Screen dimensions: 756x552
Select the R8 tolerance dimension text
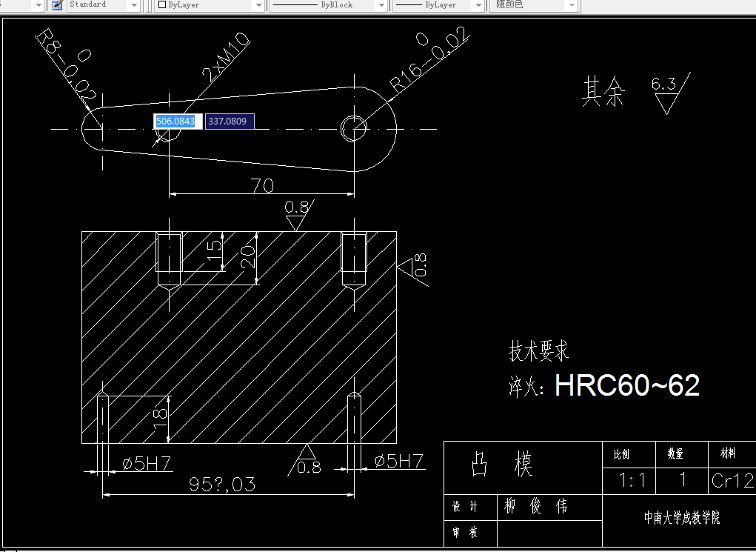(x=66, y=66)
